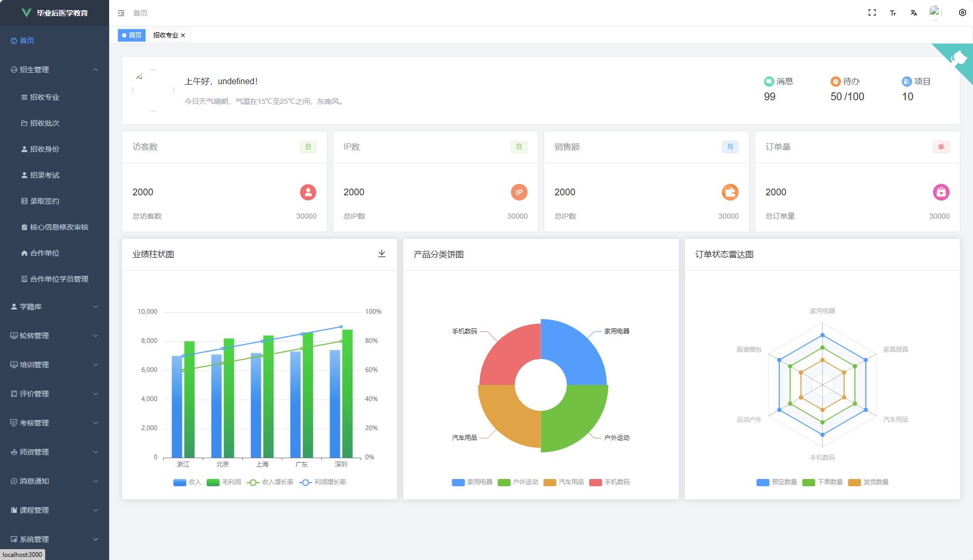973x560 pixels.
Task: Open the language translation icon
Action: 913,13
